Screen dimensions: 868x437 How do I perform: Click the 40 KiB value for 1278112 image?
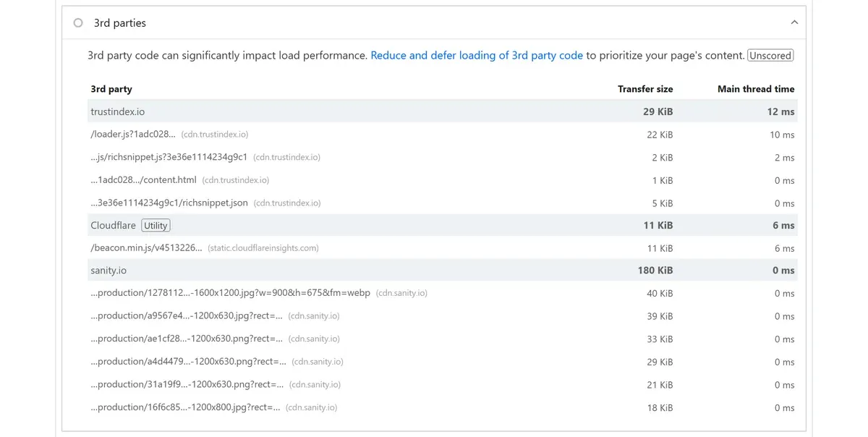pos(660,294)
